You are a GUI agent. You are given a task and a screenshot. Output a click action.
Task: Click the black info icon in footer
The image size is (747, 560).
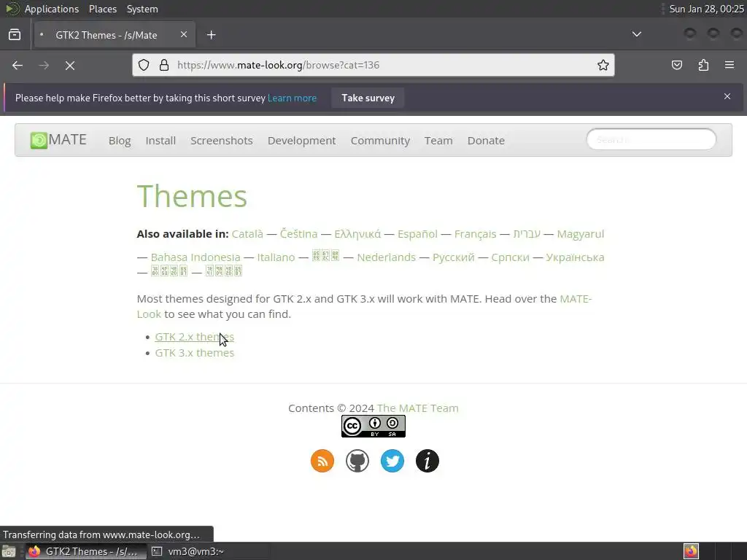pos(427,461)
